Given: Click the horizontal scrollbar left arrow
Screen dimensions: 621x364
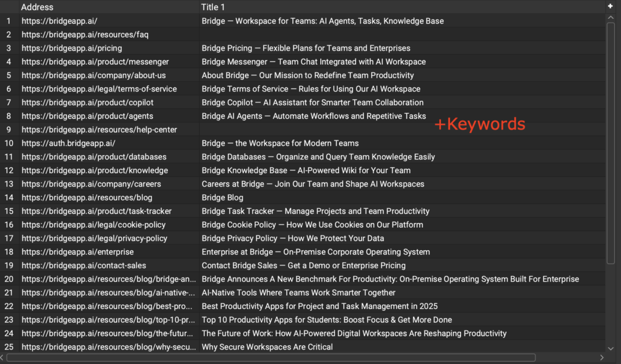Looking at the screenshot, I should coord(4,357).
